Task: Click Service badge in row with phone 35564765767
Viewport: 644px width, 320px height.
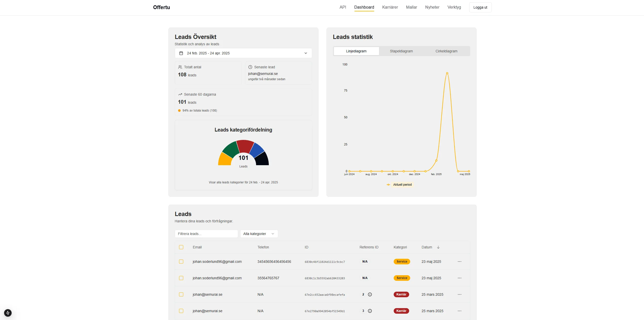Action: [x=402, y=278]
